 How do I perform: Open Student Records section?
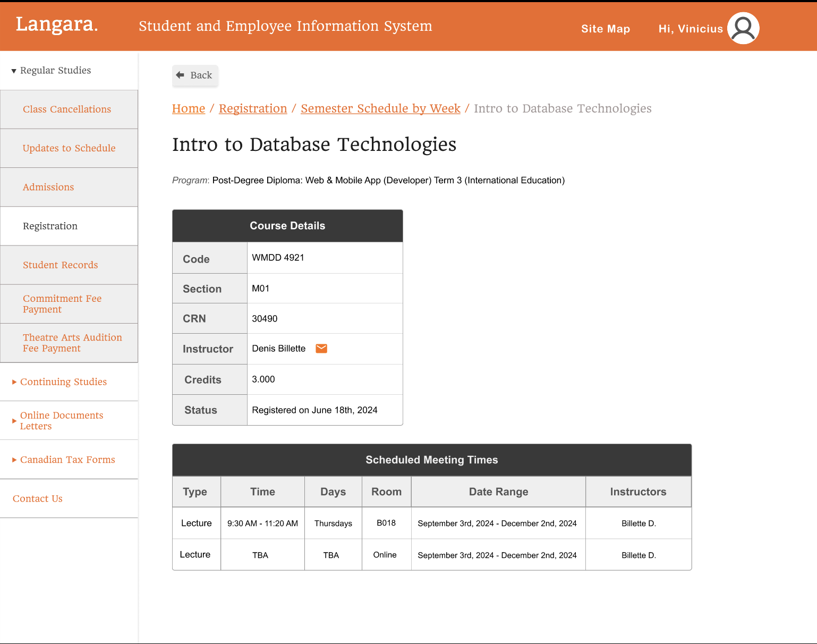click(x=60, y=265)
